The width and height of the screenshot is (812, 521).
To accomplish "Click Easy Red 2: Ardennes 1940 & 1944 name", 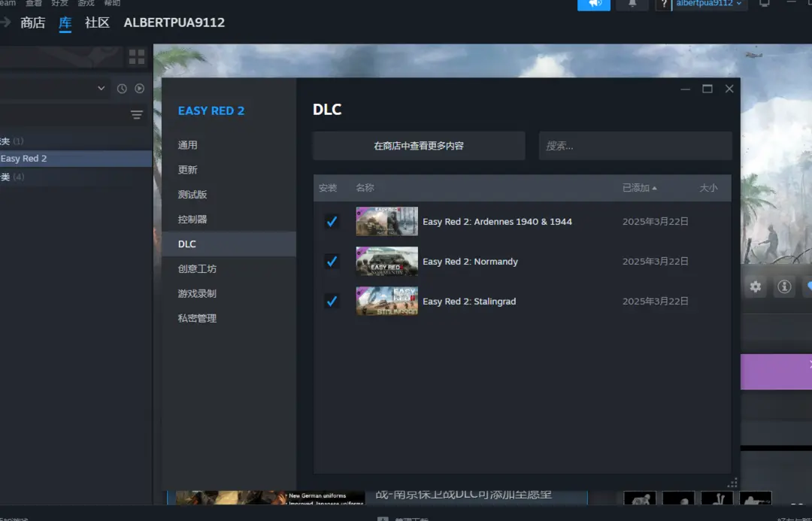I will (497, 222).
